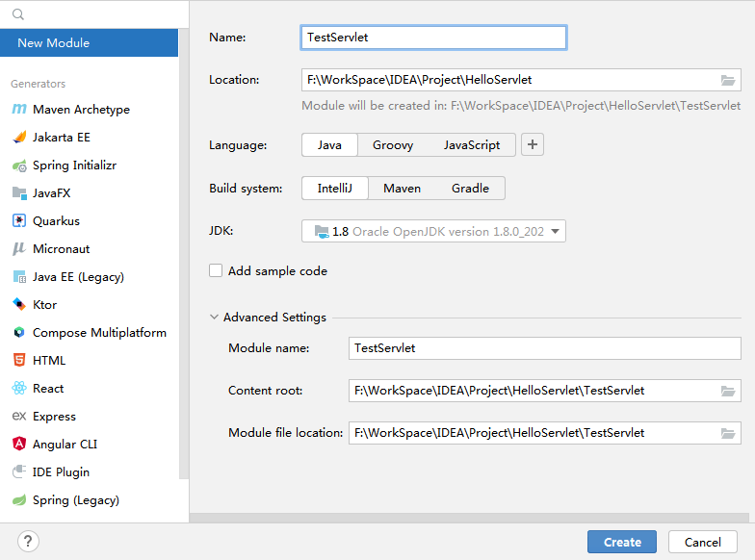Open Compose Multiplatform generator entry

coord(89,333)
